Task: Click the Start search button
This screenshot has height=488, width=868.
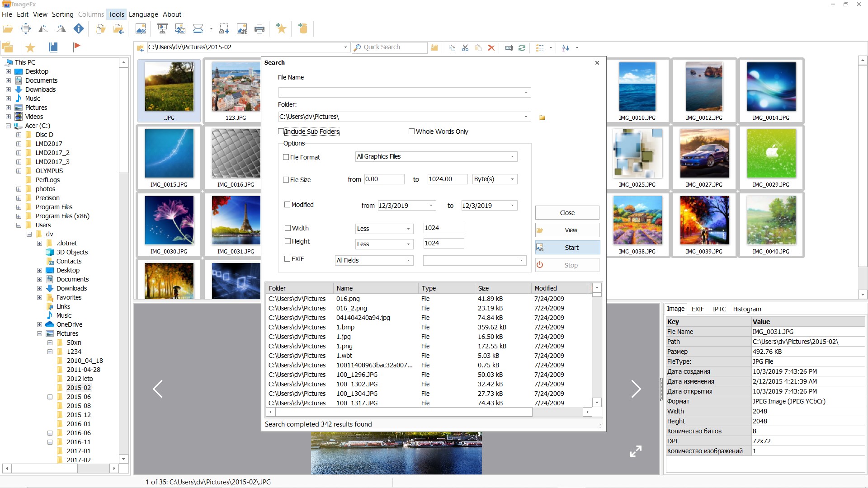Action: pos(567,248)
